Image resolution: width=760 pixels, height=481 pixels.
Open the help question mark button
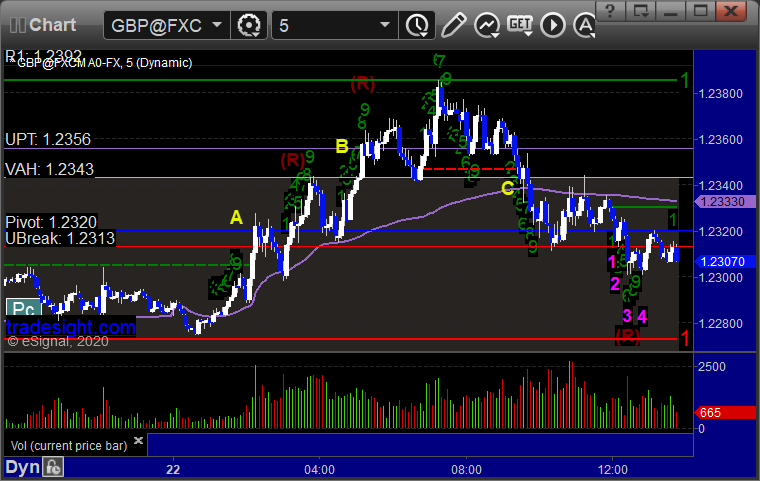(x=610, y=10)
